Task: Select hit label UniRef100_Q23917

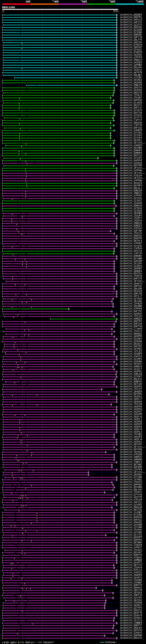Action: (x=131, y=201)
